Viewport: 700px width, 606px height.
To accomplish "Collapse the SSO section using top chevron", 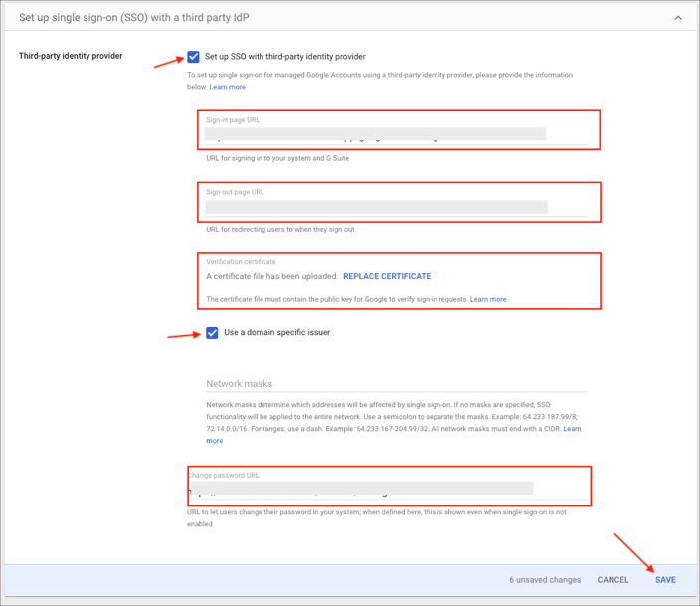I will pos(678,18).
